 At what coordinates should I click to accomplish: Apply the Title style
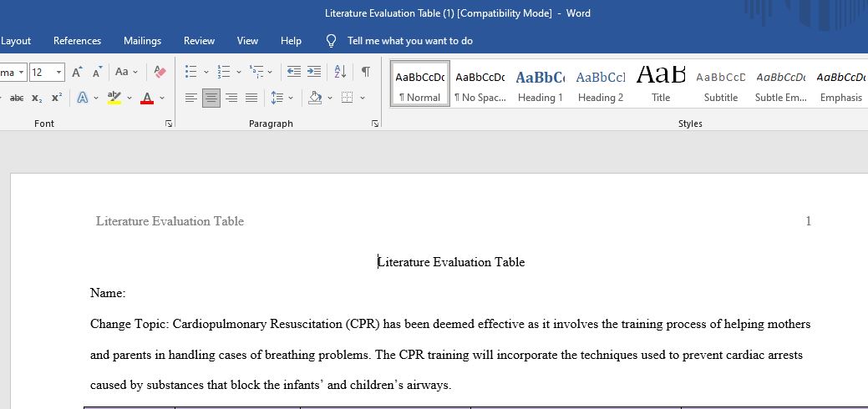click(x=661, y=84)
